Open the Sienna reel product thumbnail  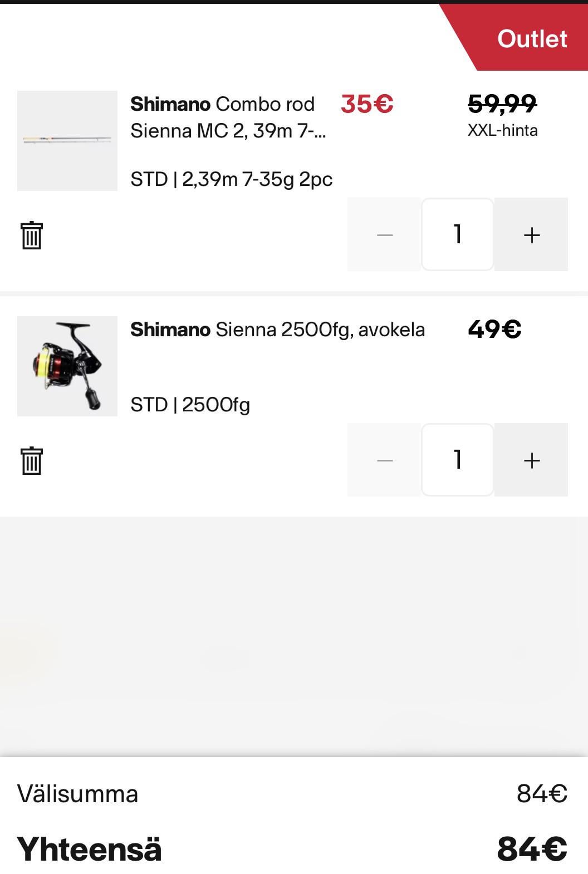[x=67, y=366]
